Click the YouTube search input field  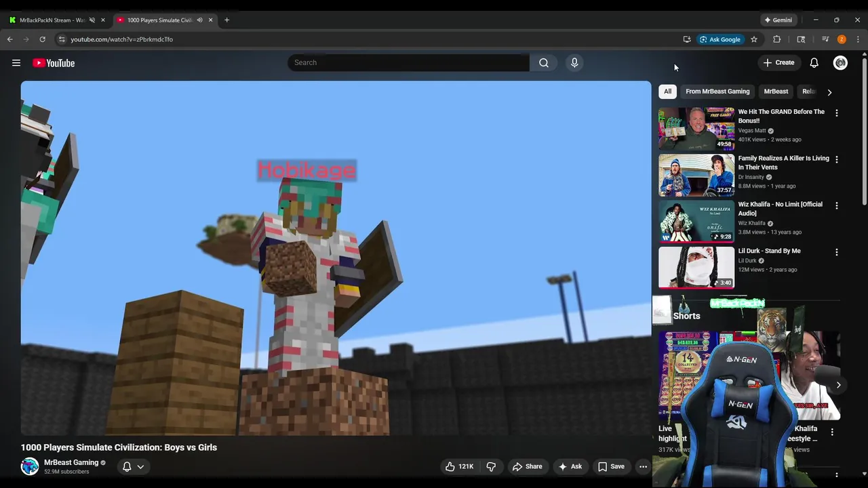(x=408, y=62)
